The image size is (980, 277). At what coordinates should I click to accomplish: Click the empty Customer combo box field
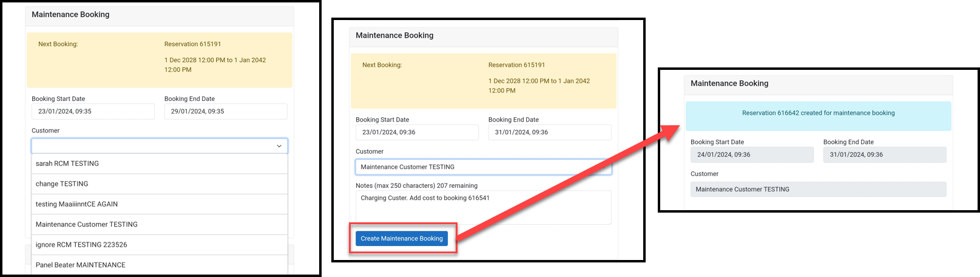point(160,146)
